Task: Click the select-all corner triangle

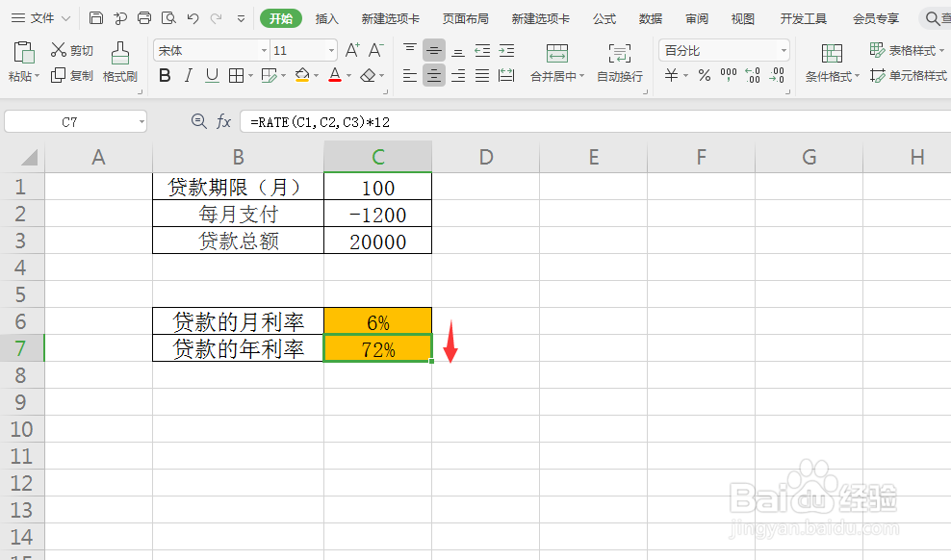Action: point(29,158)
